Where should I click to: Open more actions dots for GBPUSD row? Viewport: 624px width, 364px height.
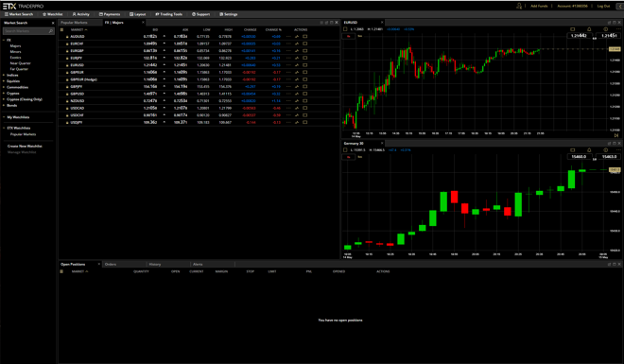(288, 94)
